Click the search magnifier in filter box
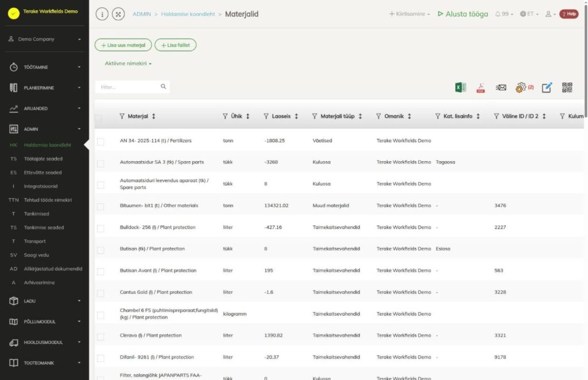 click(x=163, y=87)
